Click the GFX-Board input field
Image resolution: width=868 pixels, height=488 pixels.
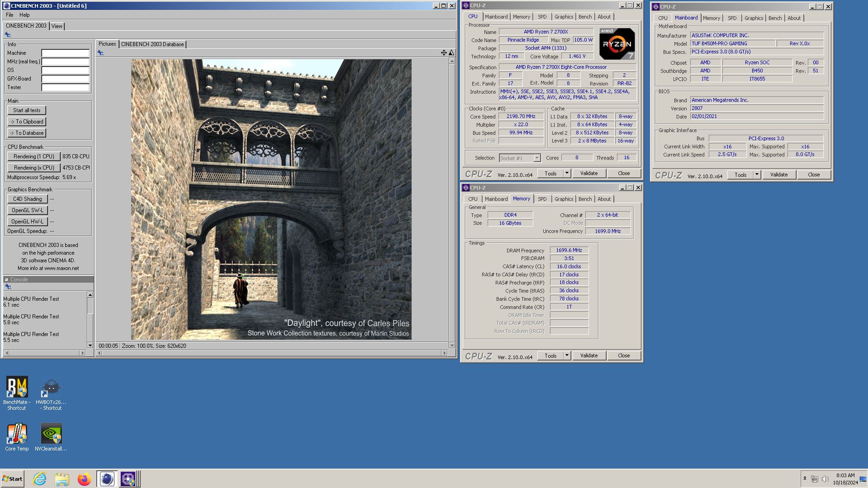pyautogui.click(x=65, y=79)
